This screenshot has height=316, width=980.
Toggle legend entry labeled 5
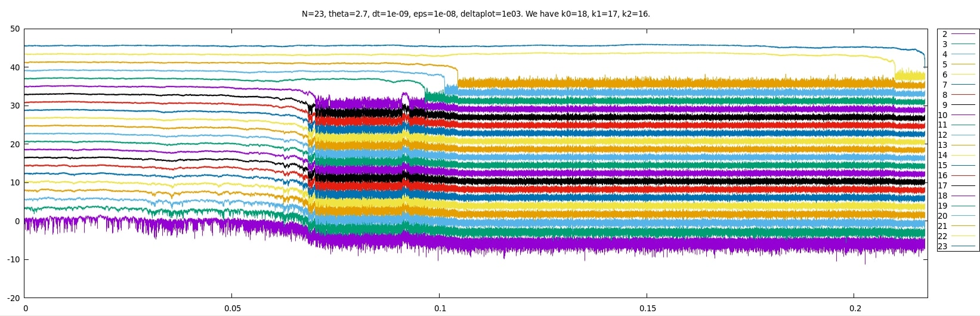point(945,64)
